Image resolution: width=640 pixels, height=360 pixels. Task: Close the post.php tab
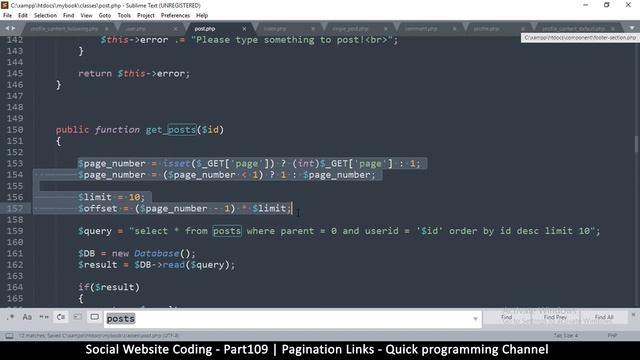click(x=244, y=29)
